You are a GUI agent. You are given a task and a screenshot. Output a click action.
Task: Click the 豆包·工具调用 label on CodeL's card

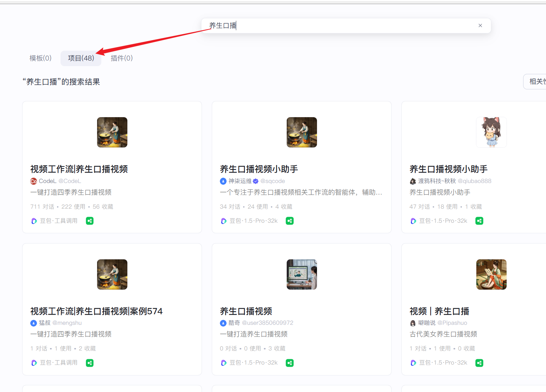coord(59,221)
